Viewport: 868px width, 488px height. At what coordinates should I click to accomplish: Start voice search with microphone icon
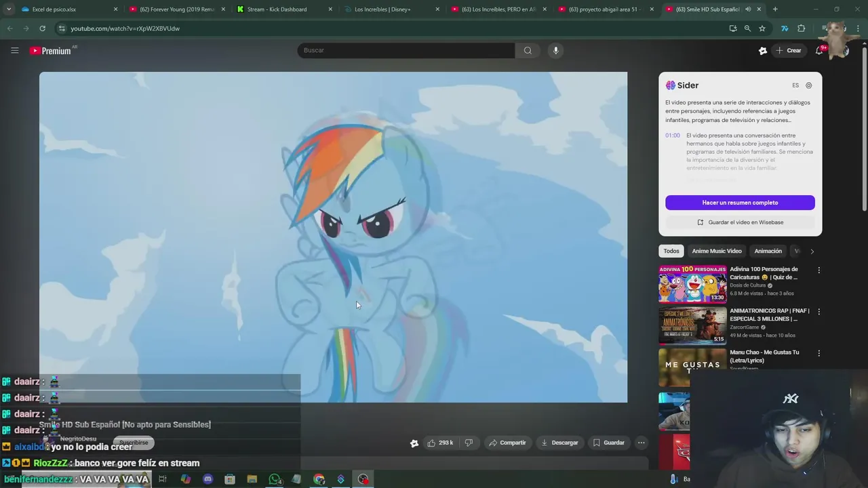[555, 50]
